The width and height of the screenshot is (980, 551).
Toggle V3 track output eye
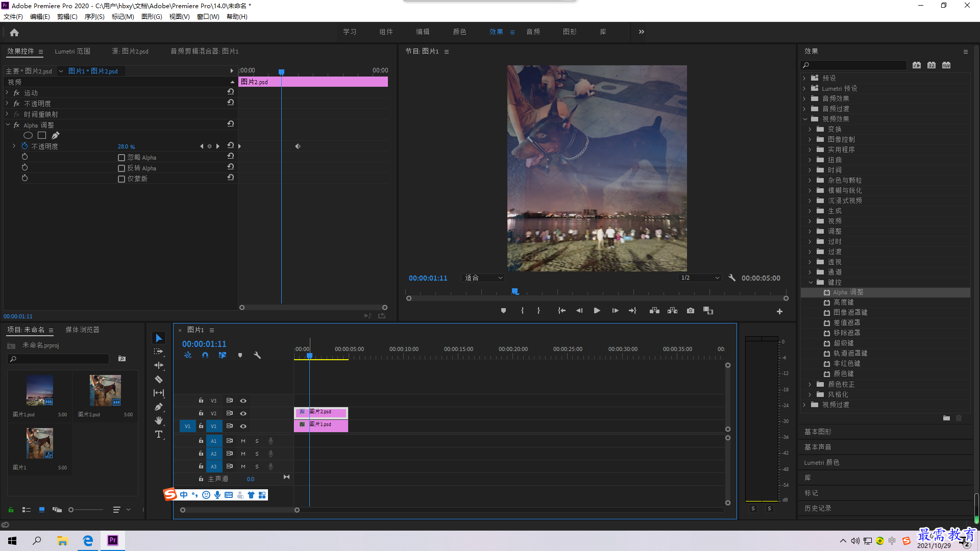click(x=243, y=401)
